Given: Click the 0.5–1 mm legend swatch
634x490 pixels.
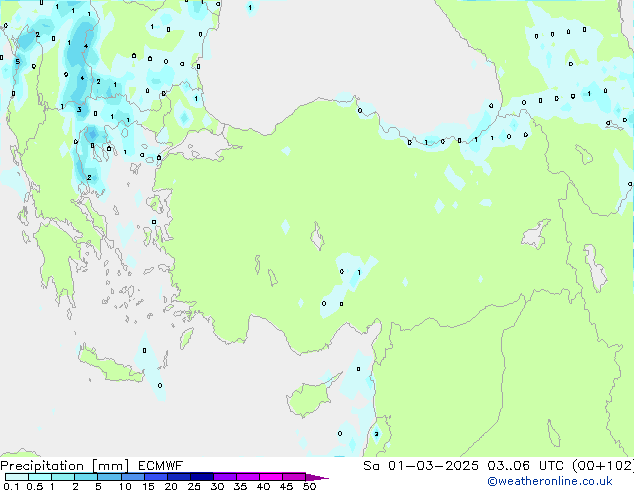Looking at the screenshot, I should [x=40, y=477].
